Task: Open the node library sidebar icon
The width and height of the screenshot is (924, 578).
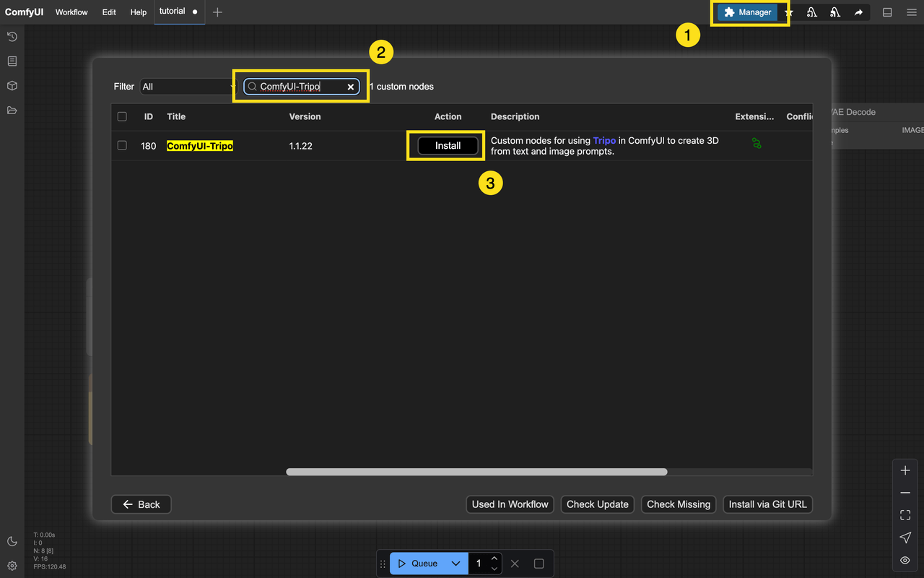Action: pyautogui.click(x=12, y=61)
